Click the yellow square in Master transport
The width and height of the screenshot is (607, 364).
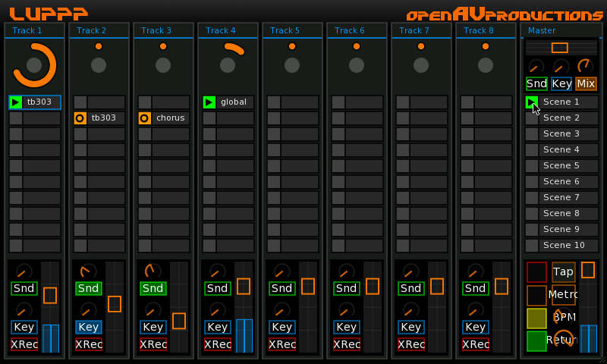[536, 318]
